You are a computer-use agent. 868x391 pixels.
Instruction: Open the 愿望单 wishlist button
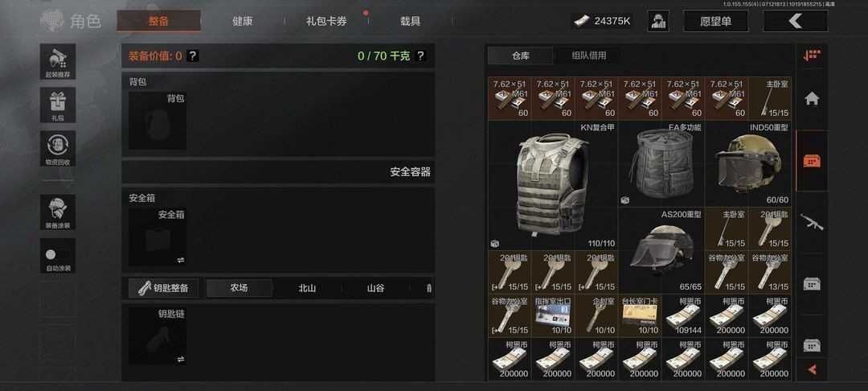pos(716,21)
